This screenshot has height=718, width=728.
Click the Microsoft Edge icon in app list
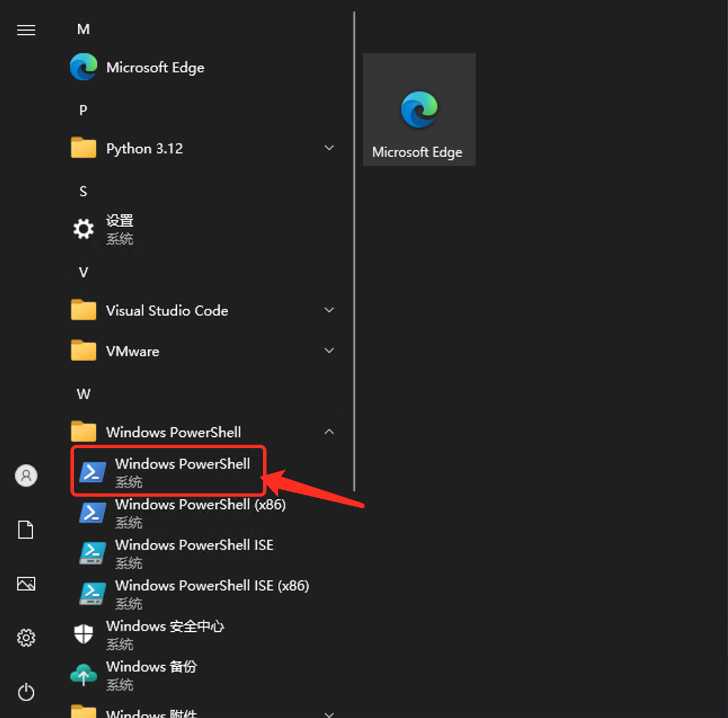[83, 67]
